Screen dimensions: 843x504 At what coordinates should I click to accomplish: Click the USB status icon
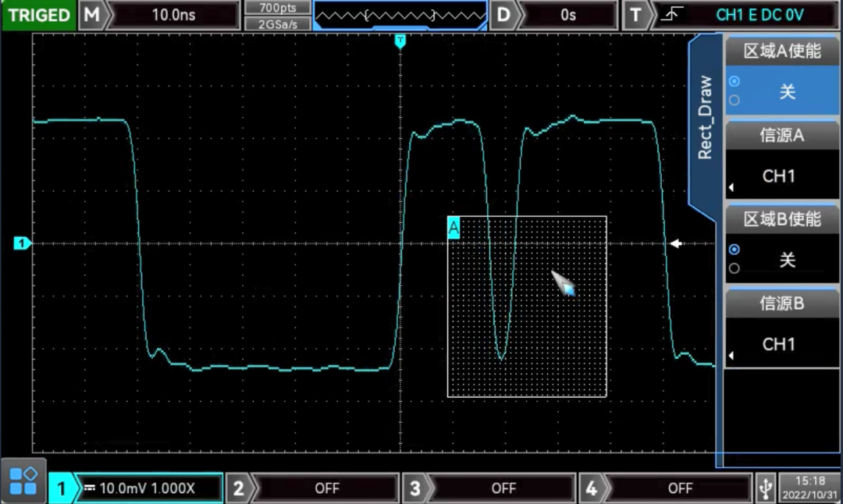[766, 488]
